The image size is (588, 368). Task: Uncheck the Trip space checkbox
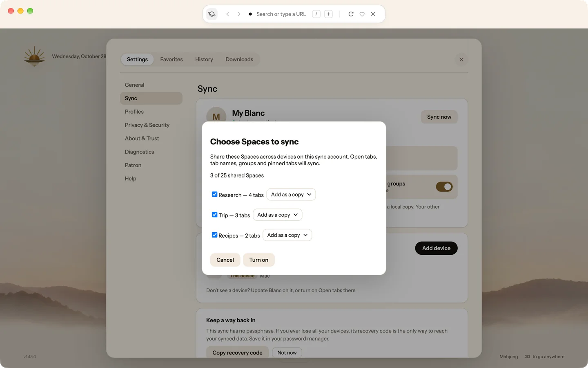[214, 215]
